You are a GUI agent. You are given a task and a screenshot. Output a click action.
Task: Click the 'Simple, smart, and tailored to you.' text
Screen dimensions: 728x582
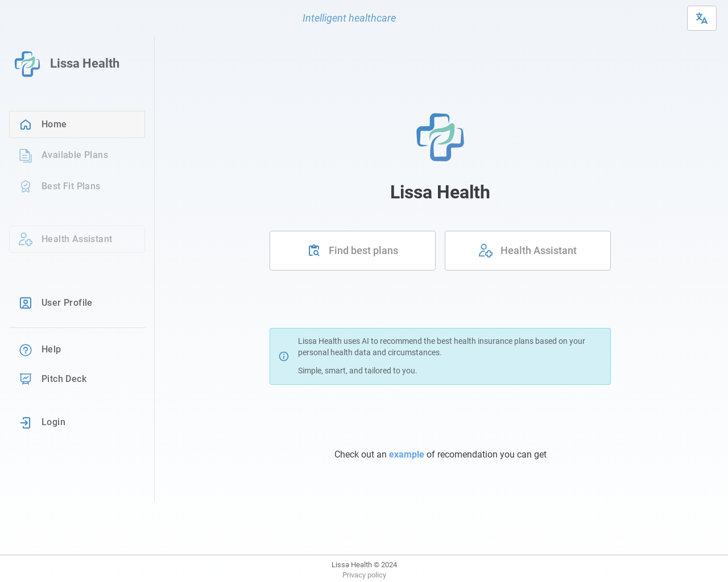point(357,371)
